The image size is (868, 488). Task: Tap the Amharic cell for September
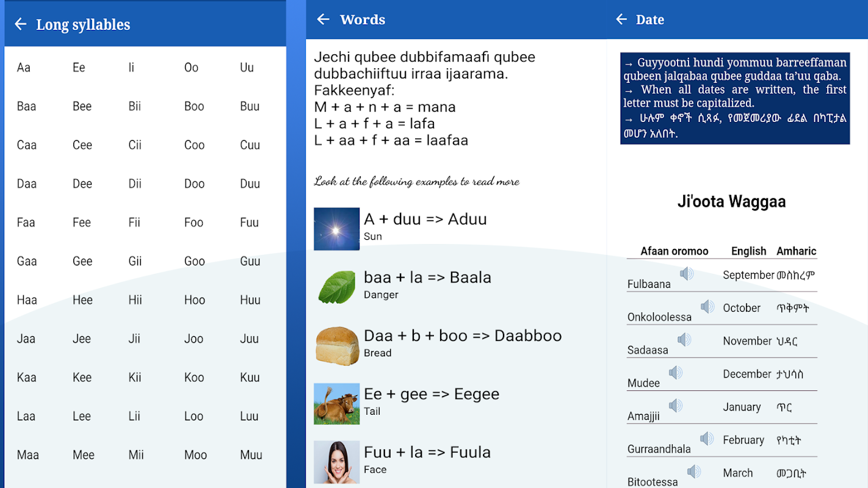pyautogui.click(x=796, y=275)
